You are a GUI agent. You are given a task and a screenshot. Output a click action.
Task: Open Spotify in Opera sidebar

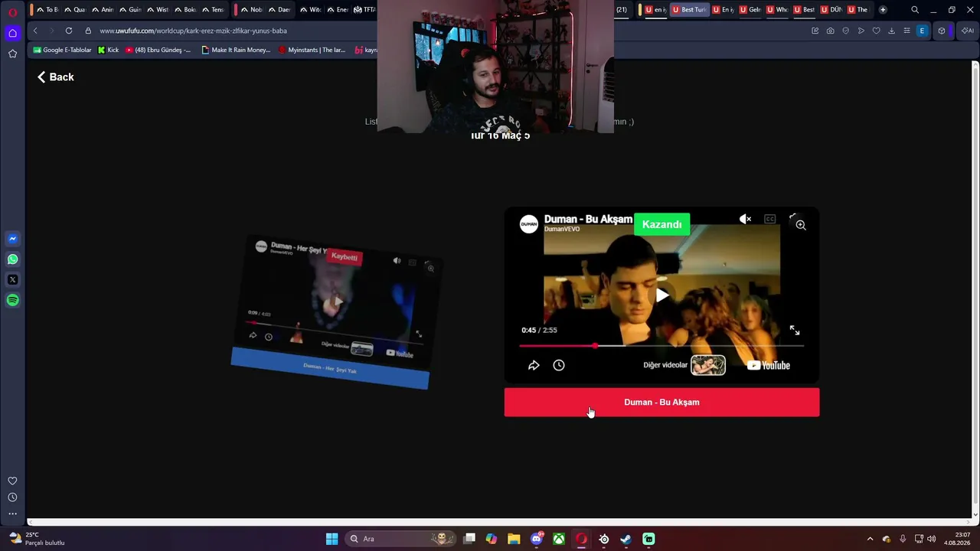coord(12,300)
